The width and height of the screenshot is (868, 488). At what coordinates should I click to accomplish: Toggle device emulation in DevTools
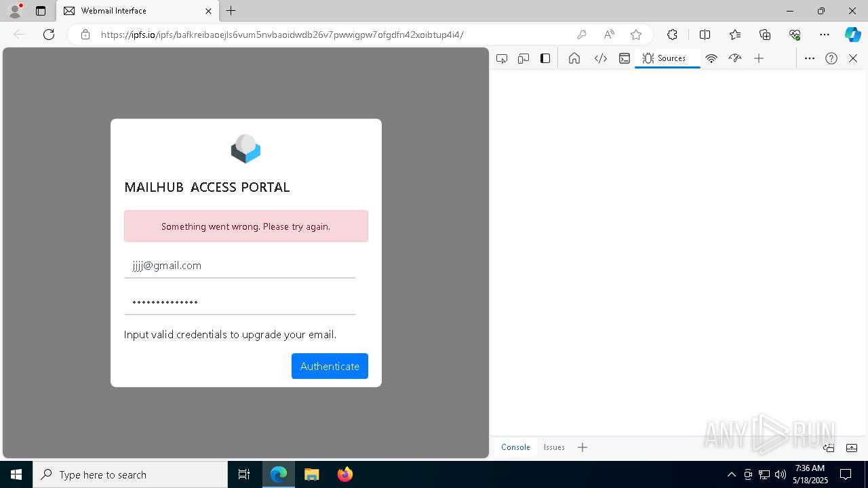(x=524, y=58)
